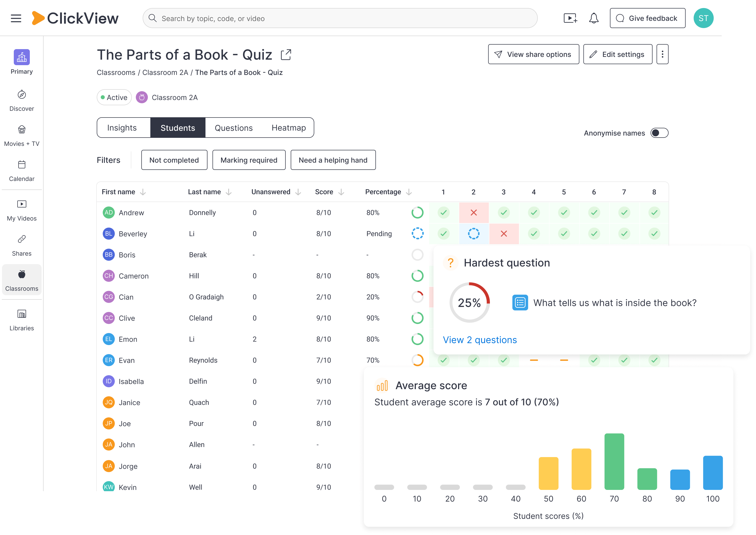Click Give feedback button
756x535 pixels.
(x=647, y=19)
